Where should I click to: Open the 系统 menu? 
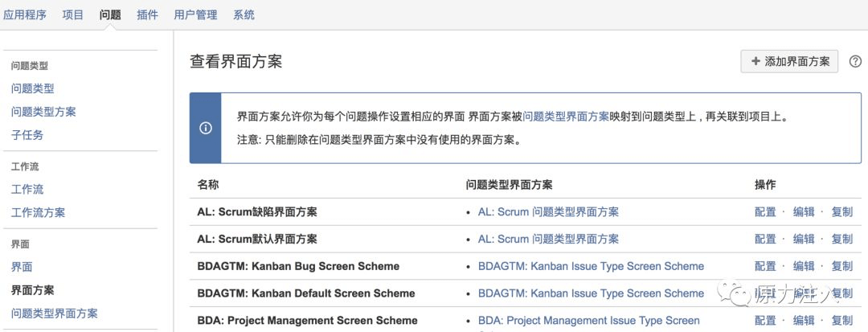[244, 15]
